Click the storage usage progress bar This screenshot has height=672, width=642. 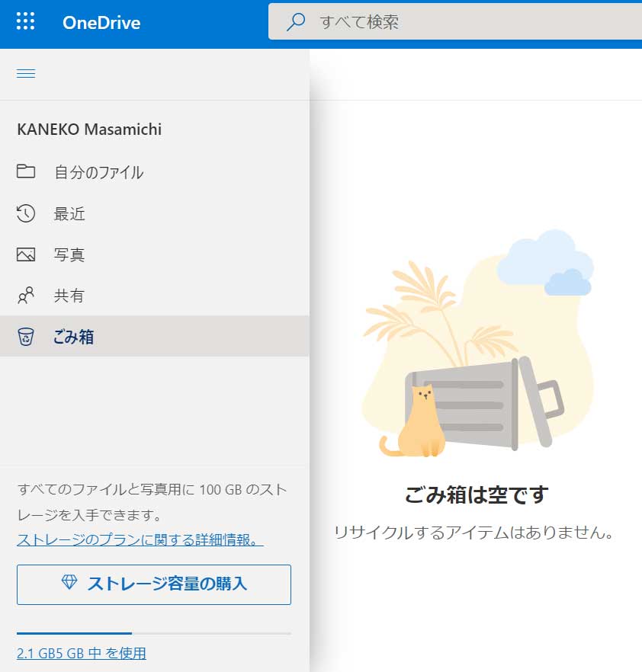tap(154, 633)
